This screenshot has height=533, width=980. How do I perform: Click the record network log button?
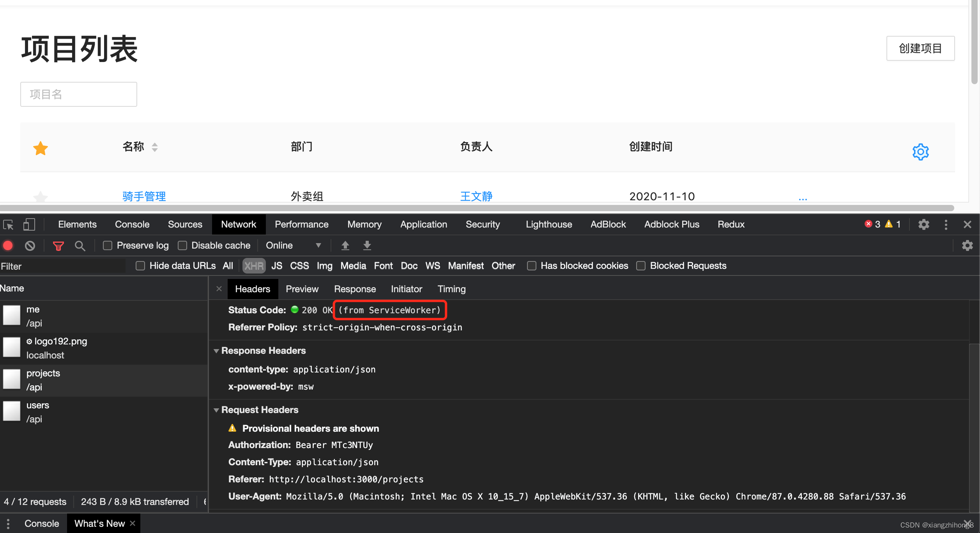8,245
